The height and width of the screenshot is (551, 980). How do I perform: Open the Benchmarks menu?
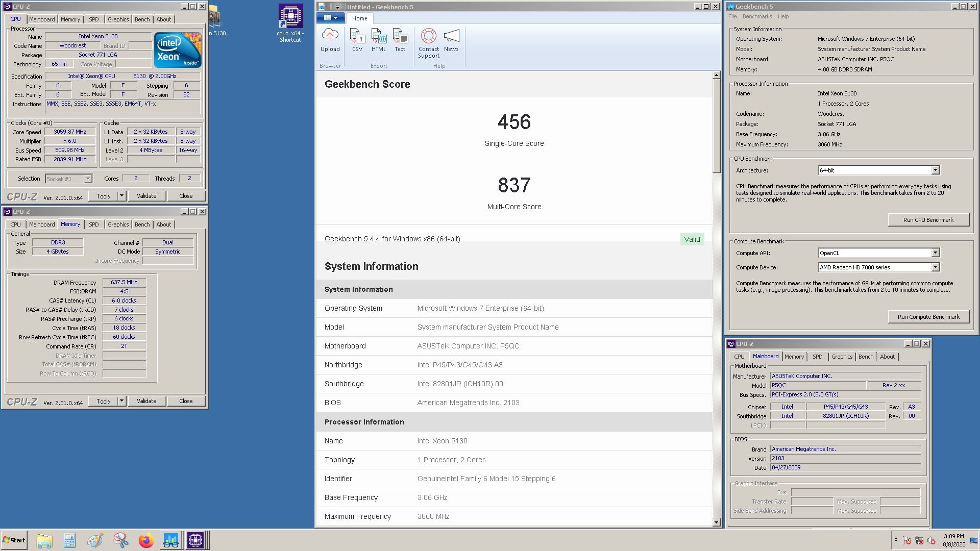(757, 16)
